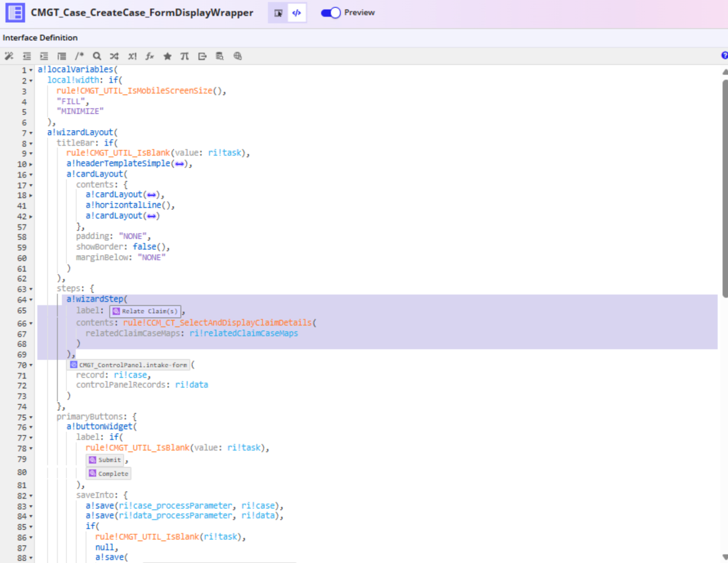Collapse line 75 primaryButtons fold arrow

(31, 417)
